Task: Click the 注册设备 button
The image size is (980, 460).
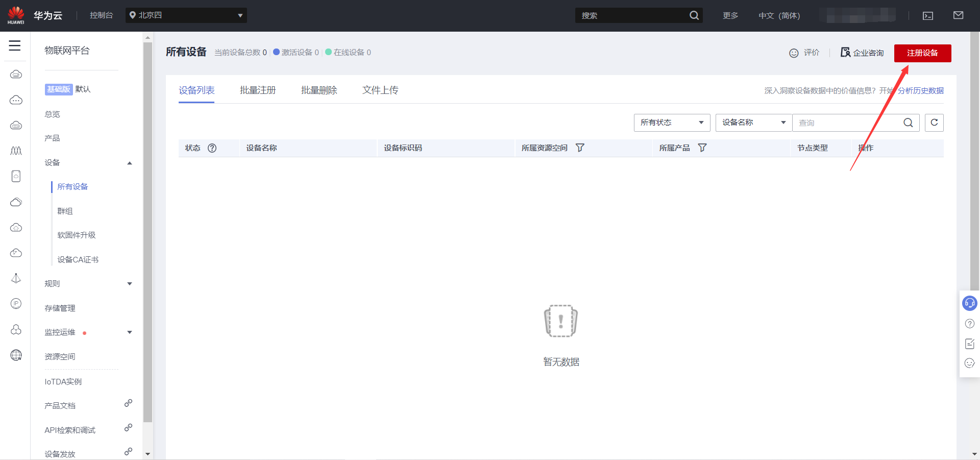Action: pos(922,53)
